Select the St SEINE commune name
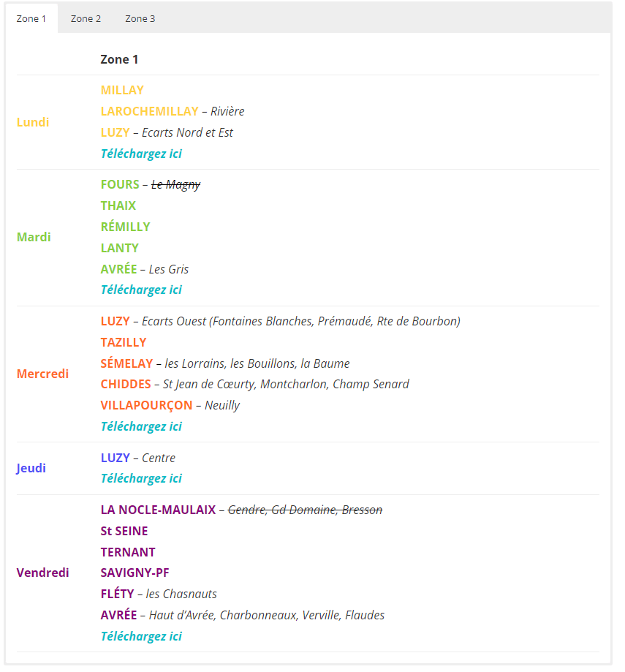 (x=124, y=531)
